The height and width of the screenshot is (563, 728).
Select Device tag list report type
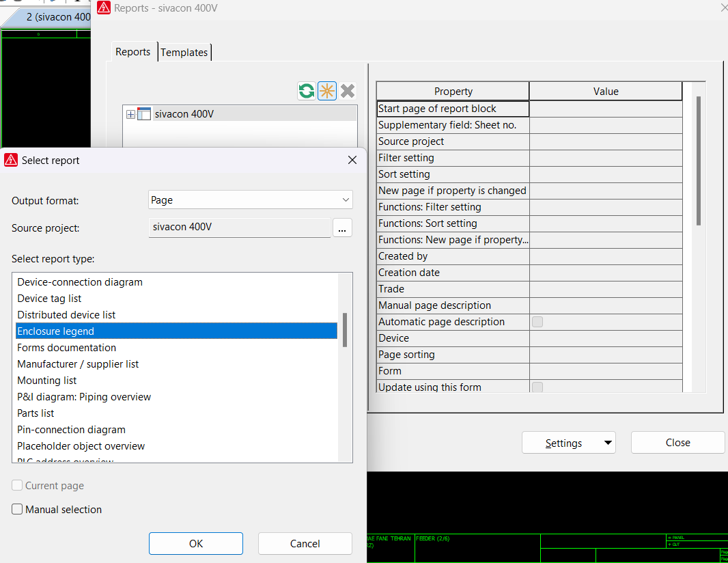pyautogui.click(x=176, y=298)
